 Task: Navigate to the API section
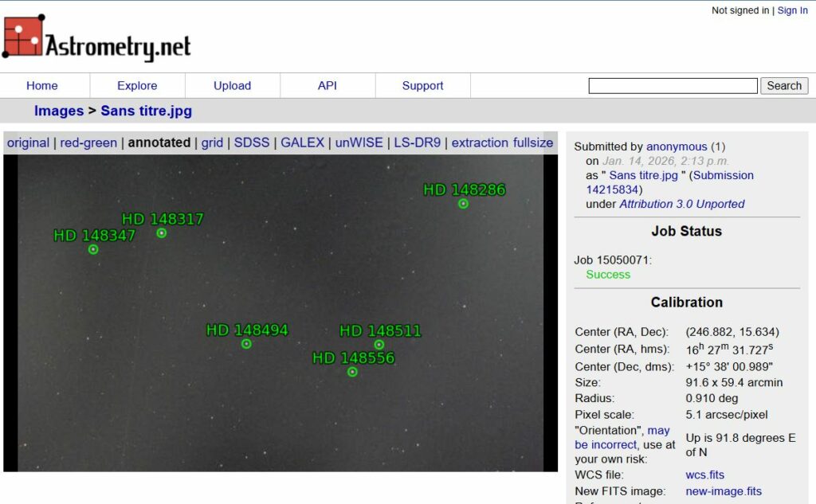point(328,86)
